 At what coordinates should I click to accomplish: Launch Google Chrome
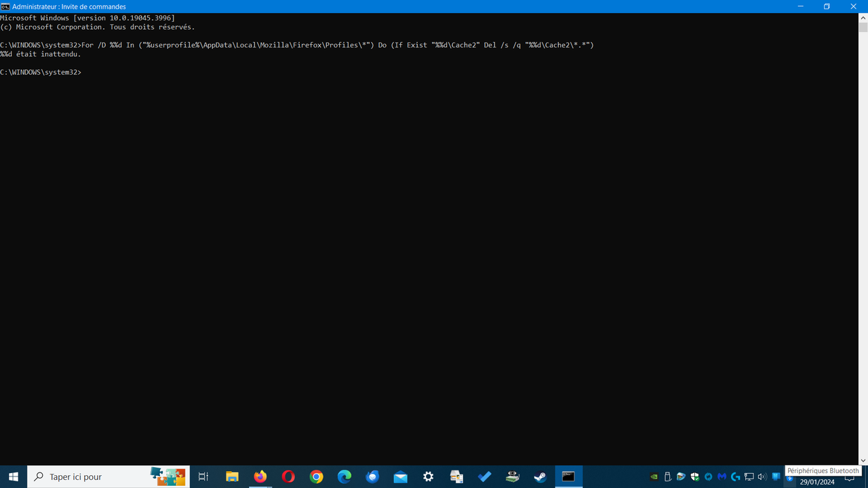(x=316, y=476)
